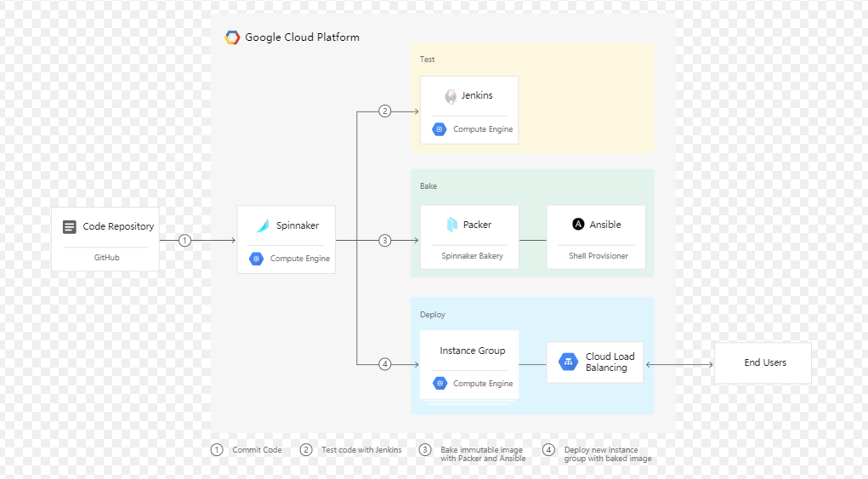The height and width of the screenshot is (479, 868).
Task: Select the Spinnaker Bakery label
Action: 472,256
